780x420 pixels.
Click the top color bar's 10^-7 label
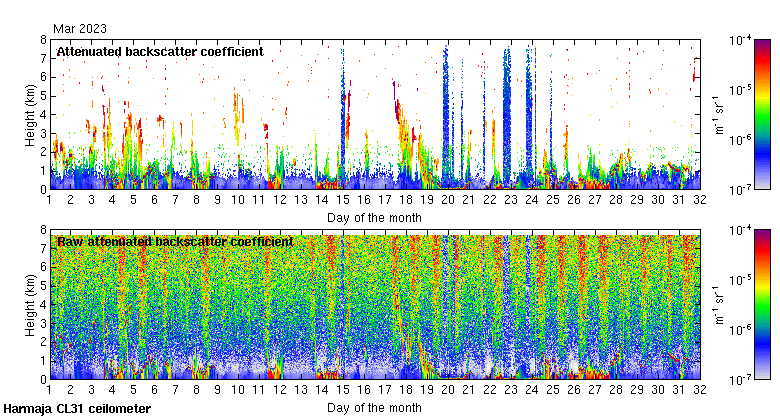tap(740, 190)
